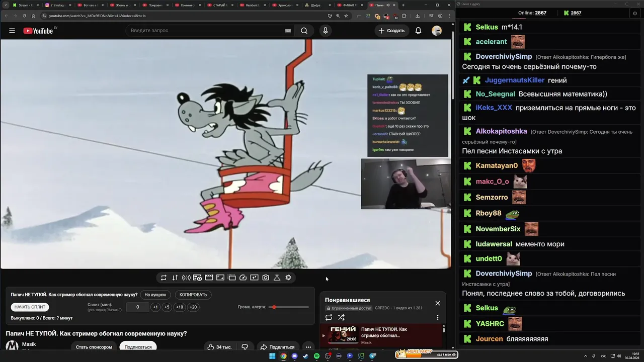The height and width of the screenshot is (362, 644).
Task: Open the YouTube notifications bell
Action: coord(418,31)
